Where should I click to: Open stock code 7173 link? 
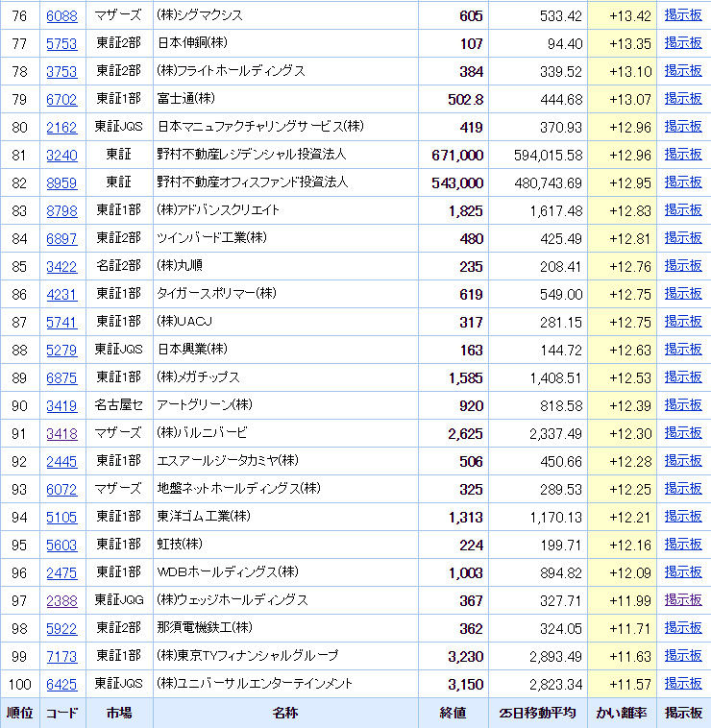pos(61,657)
